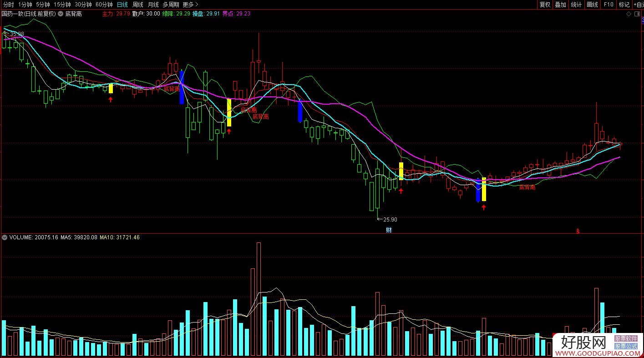644x358 pixels.
Task: Click the 散户: 30.00 value
Action: [x=146, y=14]
